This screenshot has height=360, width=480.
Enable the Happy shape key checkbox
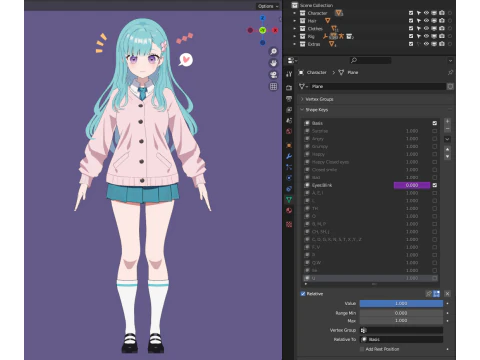pos(435,154)
